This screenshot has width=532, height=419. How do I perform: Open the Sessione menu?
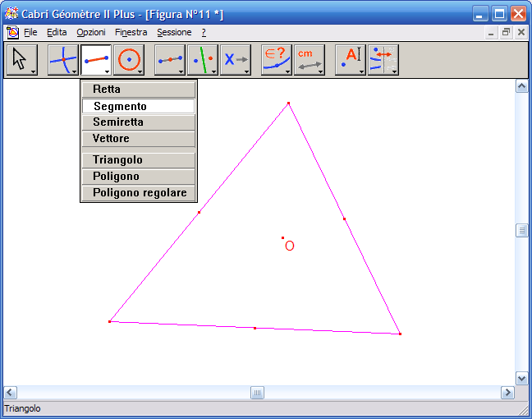coord(174,33)
